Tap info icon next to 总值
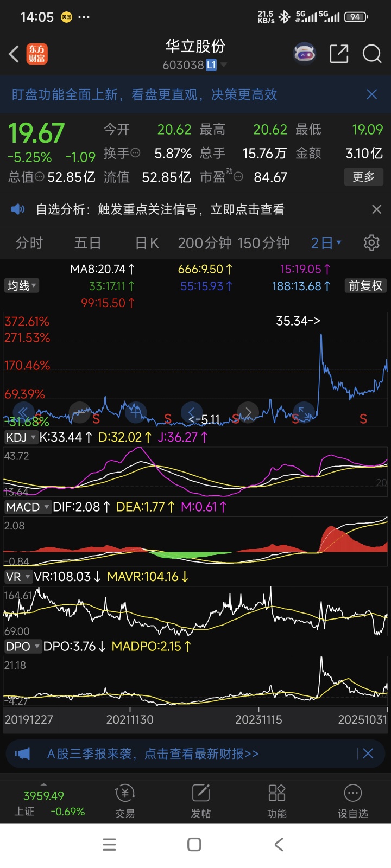The height and width of the screenshot is (868, 391). (x=40, y=177)
